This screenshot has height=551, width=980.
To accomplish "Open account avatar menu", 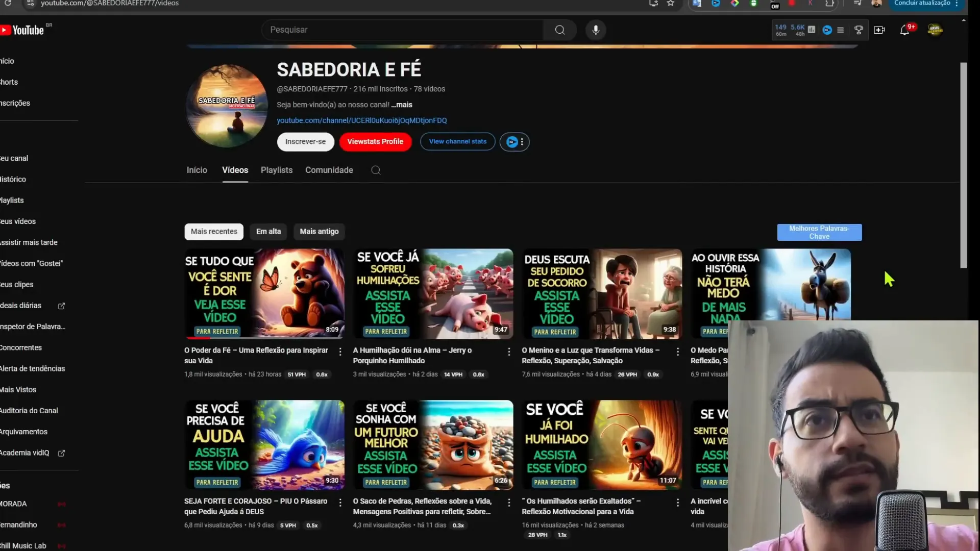I will [935, 30].
